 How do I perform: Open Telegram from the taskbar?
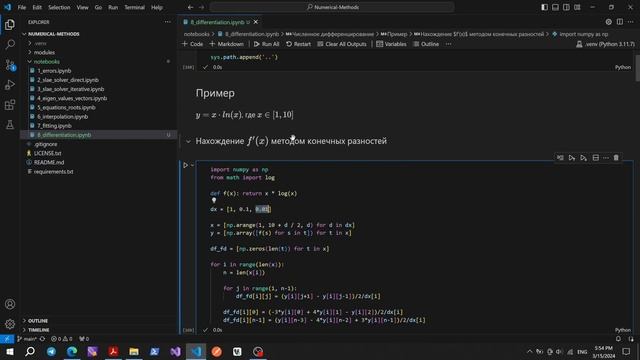(x=51, y=351)
